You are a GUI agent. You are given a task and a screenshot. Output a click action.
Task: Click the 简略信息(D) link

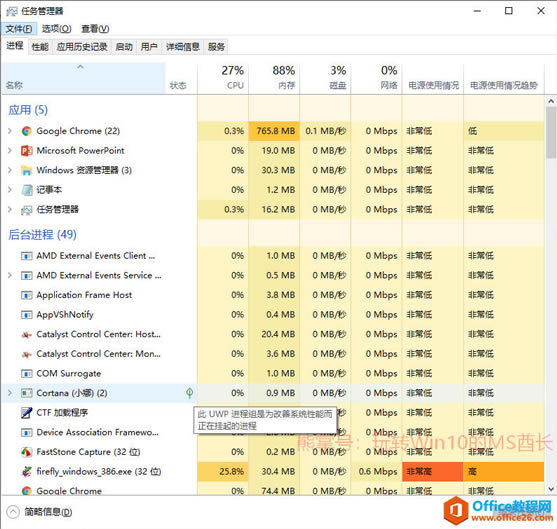(48, 512)
